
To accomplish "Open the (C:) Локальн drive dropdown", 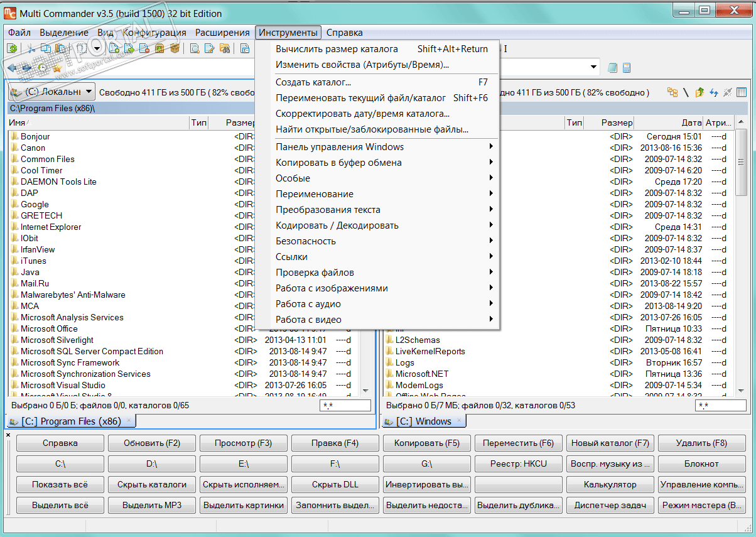I will click(51, 92).
